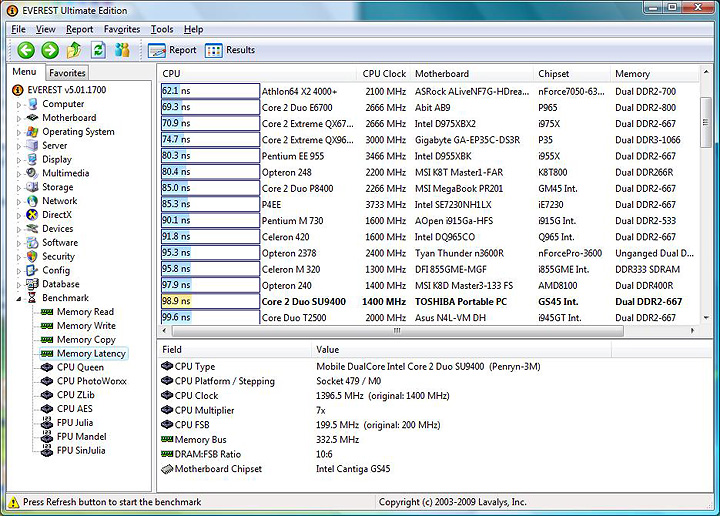Select Memory Copy benchmark
Viewport: 720px width, 516px height.
tap(86, 339)
